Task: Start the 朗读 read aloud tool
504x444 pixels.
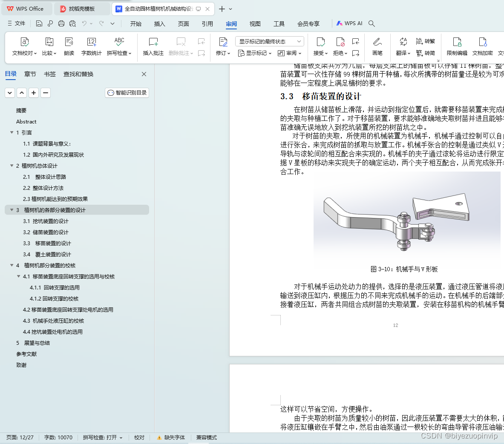Action: click(x=69, y=46)
